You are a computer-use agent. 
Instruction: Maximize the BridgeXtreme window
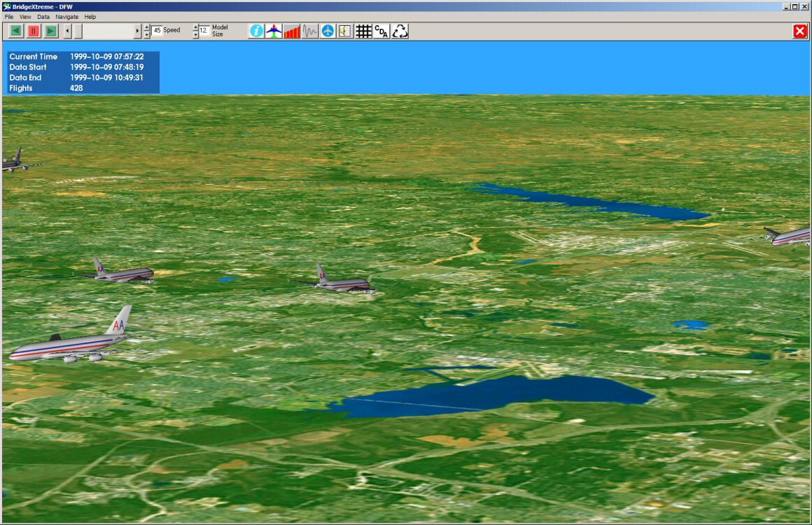tap(794, 6)
